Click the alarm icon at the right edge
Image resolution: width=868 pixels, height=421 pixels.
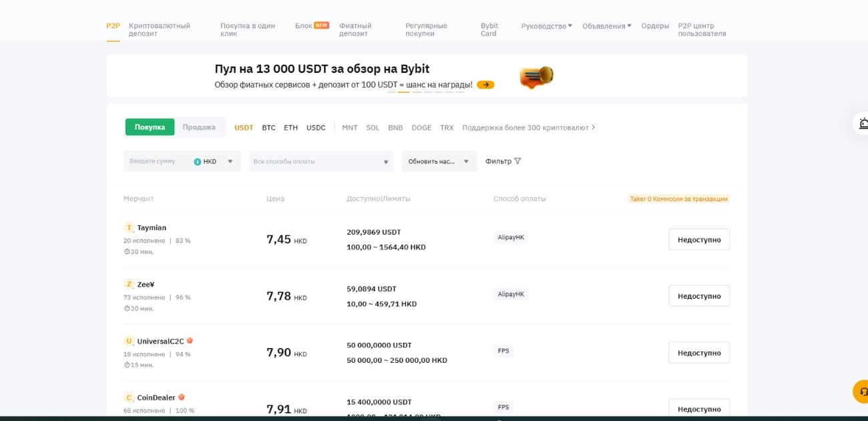tap(863, 123)
